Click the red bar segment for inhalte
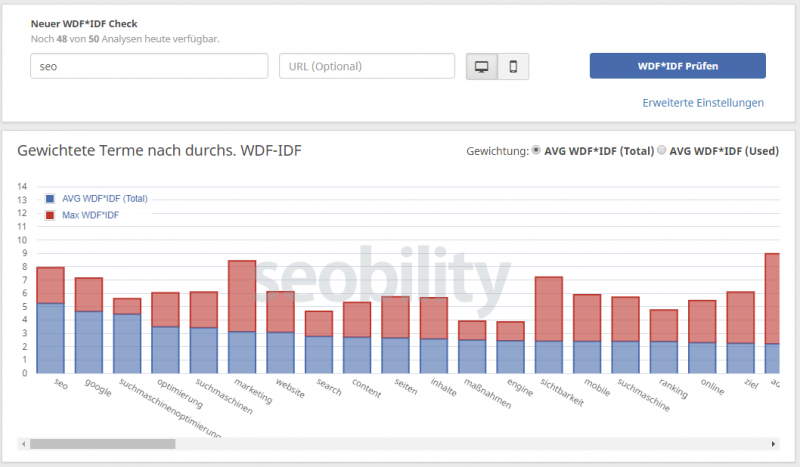The image size is (800, 467). tap(434, 318)
